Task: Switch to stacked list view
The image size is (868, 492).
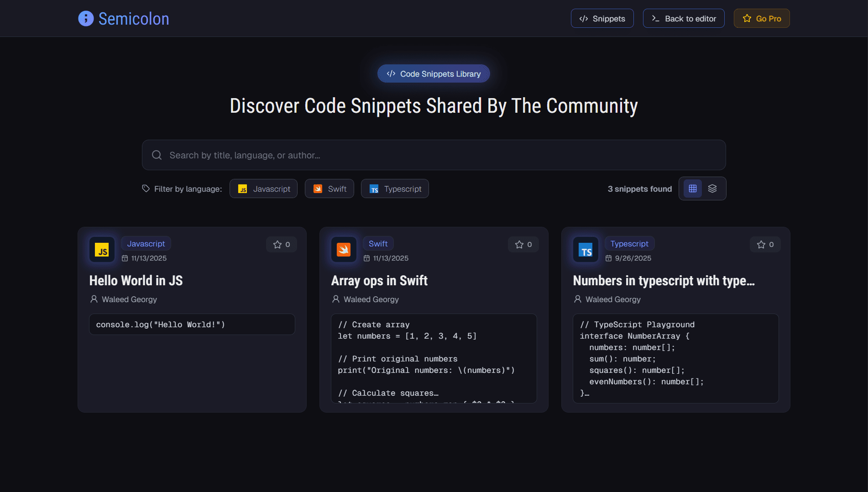Action: point(712,188)
